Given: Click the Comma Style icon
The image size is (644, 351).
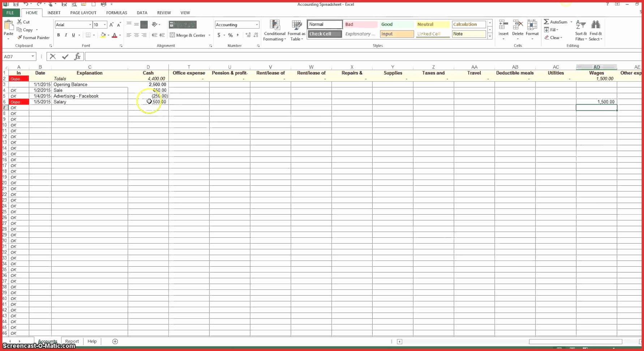Looking at the screenshot, I should point(238,35).
